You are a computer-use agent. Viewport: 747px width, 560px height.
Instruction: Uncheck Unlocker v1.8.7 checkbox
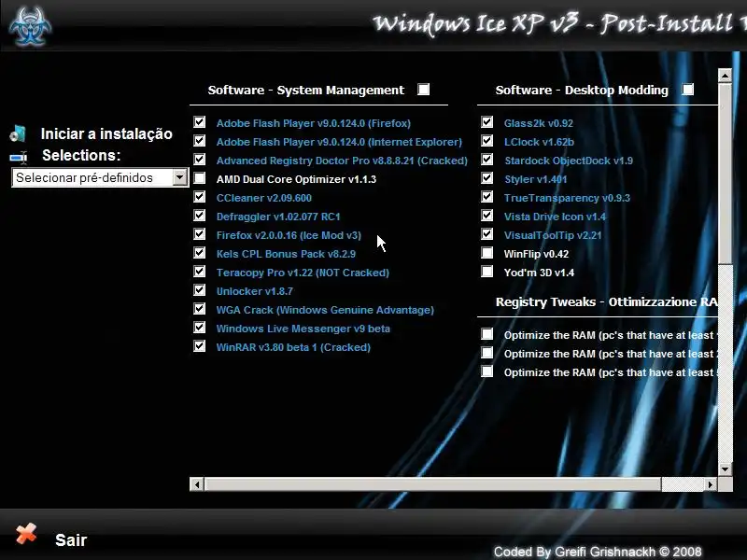pyautogui.click(x=200, y=290)
